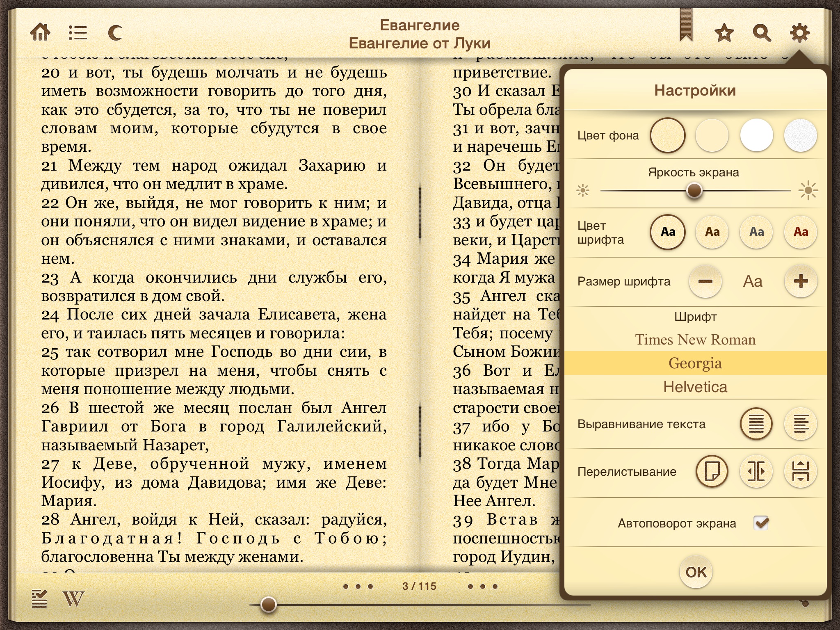Open Wikipedia W icon
The image size is (840, 630).
73,599
